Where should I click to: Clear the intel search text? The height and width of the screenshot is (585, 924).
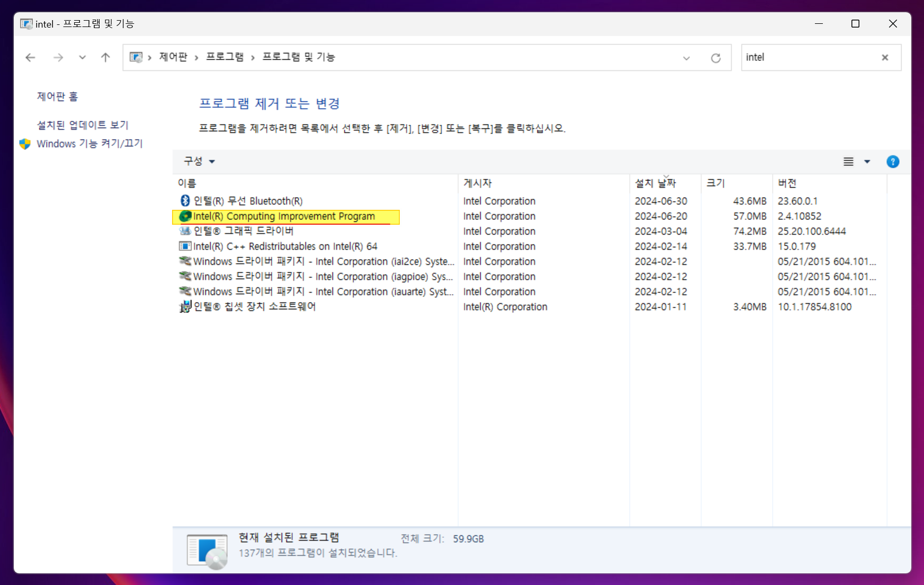(885, 57)
